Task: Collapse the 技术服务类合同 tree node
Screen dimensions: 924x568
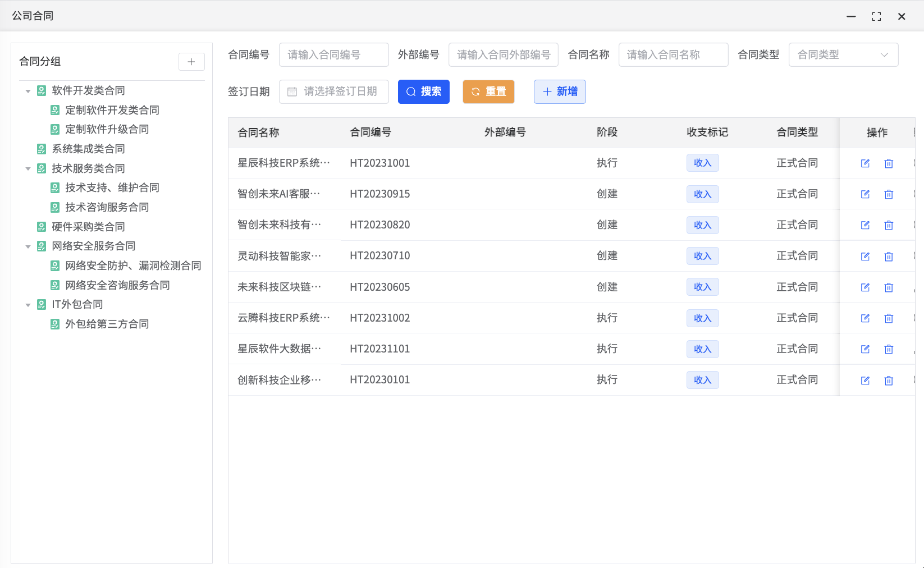Action: (x=28, y=169)
